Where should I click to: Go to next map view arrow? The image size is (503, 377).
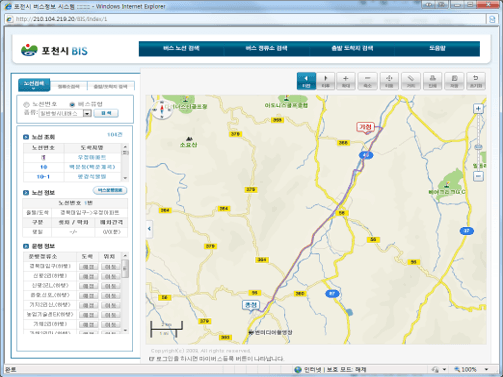326,81
